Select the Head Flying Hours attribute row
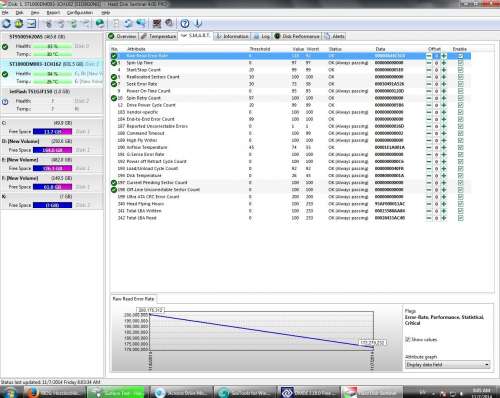This screenshot has height=398, width=500. [x=291, y=204]
